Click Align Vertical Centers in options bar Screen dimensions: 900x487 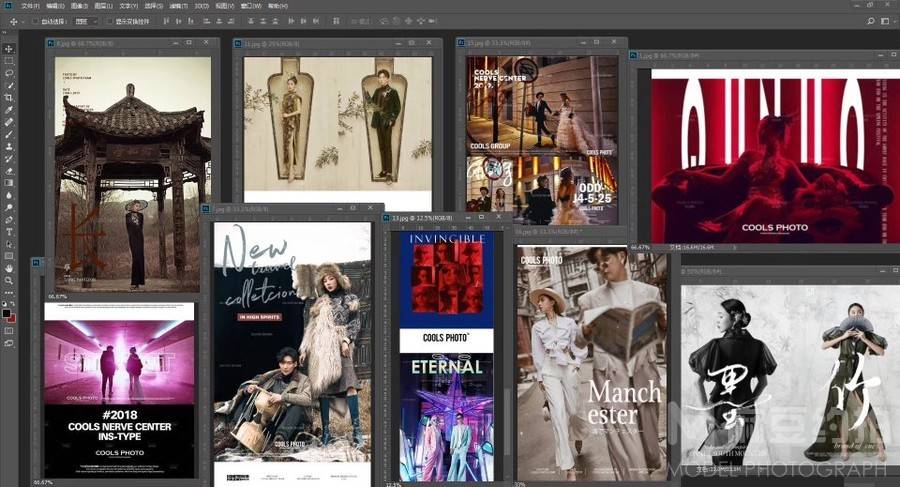(179, 21)
